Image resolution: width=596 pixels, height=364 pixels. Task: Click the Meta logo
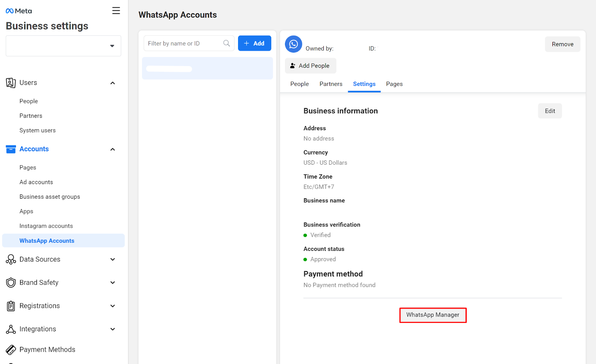click(19, 11)
